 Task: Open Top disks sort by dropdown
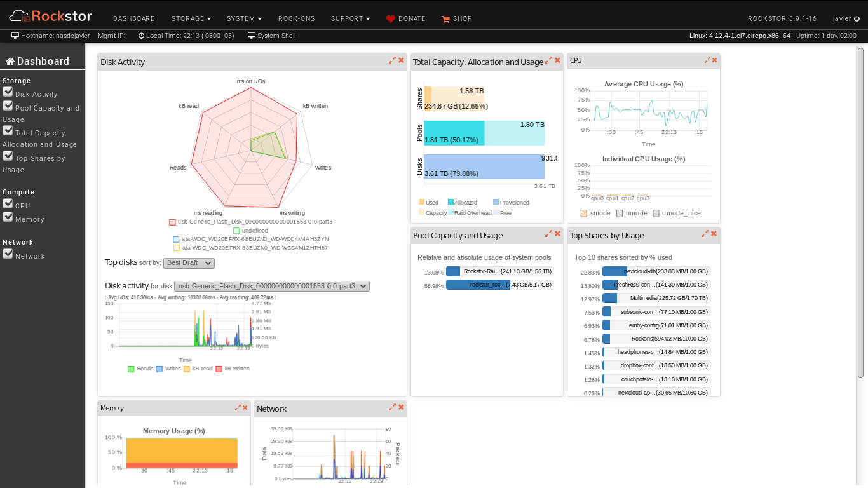pyautogui.click(x=189, y=263)
